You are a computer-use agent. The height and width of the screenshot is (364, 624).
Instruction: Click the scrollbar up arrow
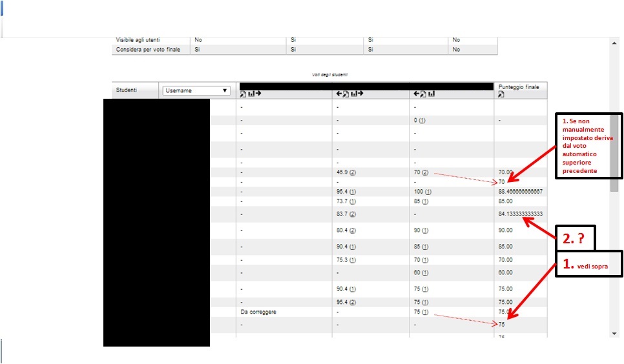click(x=614, y=43)
